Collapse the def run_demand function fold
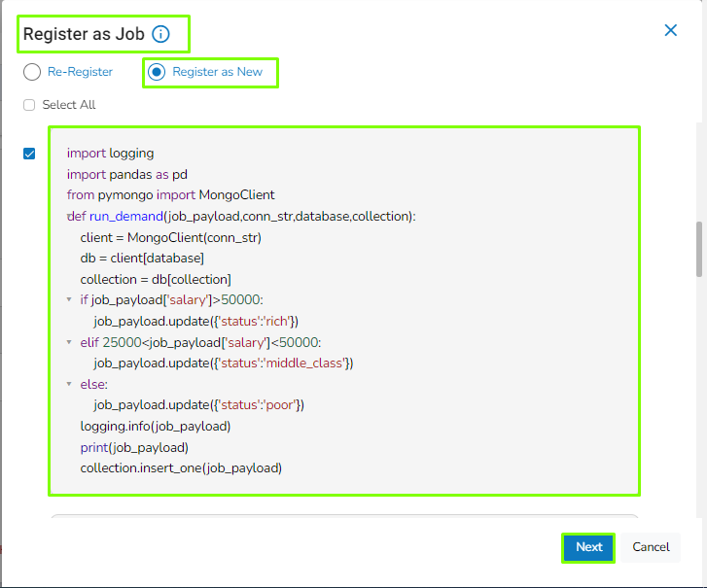 [x=68, y=217]
